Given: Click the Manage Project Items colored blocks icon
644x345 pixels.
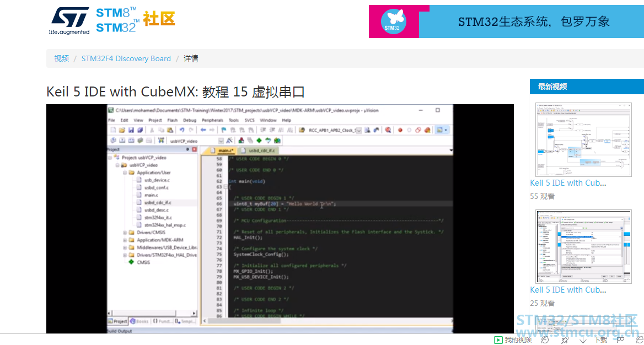Looking at the screenshot, I should (241, 141).
